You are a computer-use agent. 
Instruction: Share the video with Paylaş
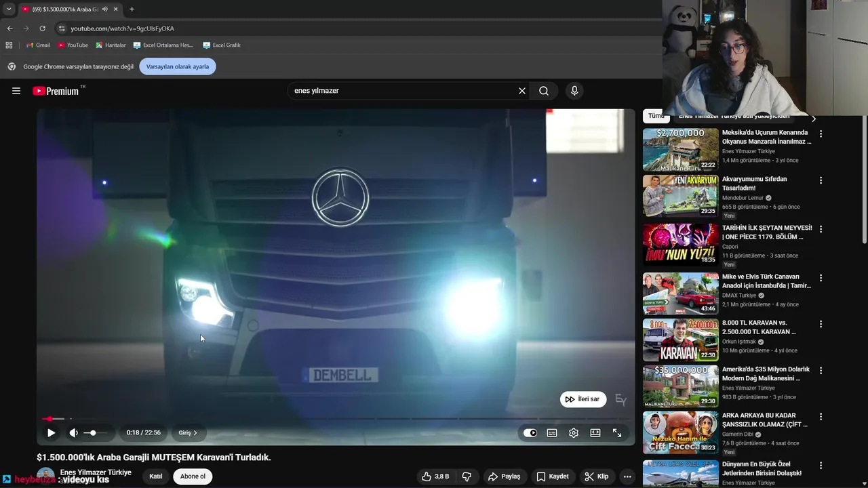[x=505, y=476]
